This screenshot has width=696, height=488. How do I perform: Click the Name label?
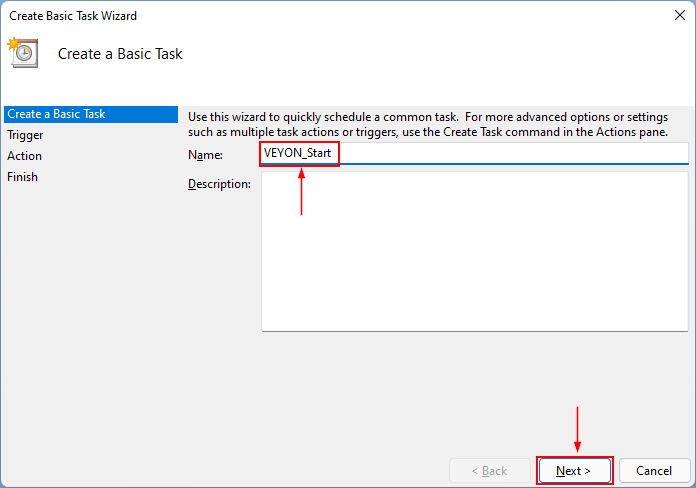tap(206, 155)
